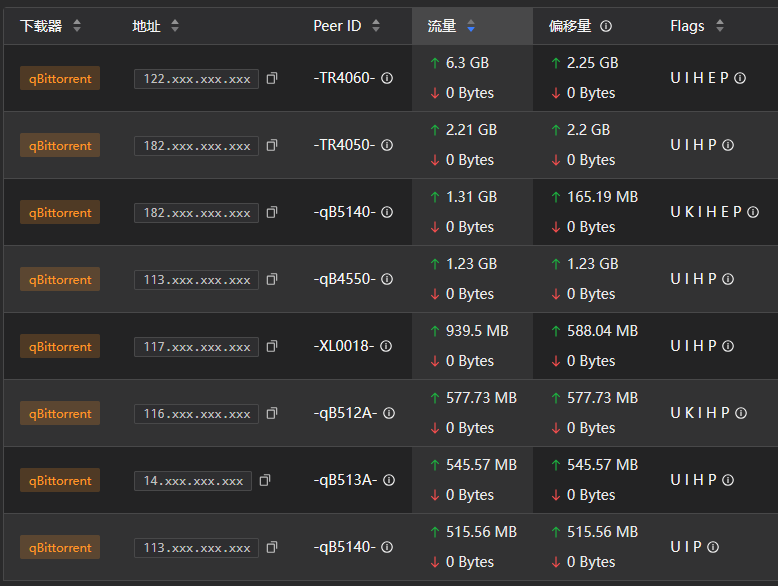Screen dimensions: 778x586
Task: Copy the 116.xxx.xxx.xxx address
Action: click(x=271, y=413)
